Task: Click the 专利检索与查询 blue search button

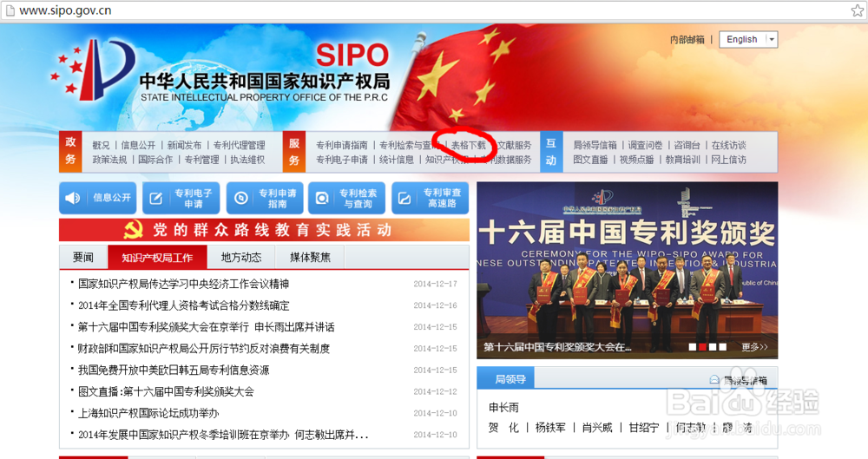Action: pyautogui.click(x=346, y=198)
